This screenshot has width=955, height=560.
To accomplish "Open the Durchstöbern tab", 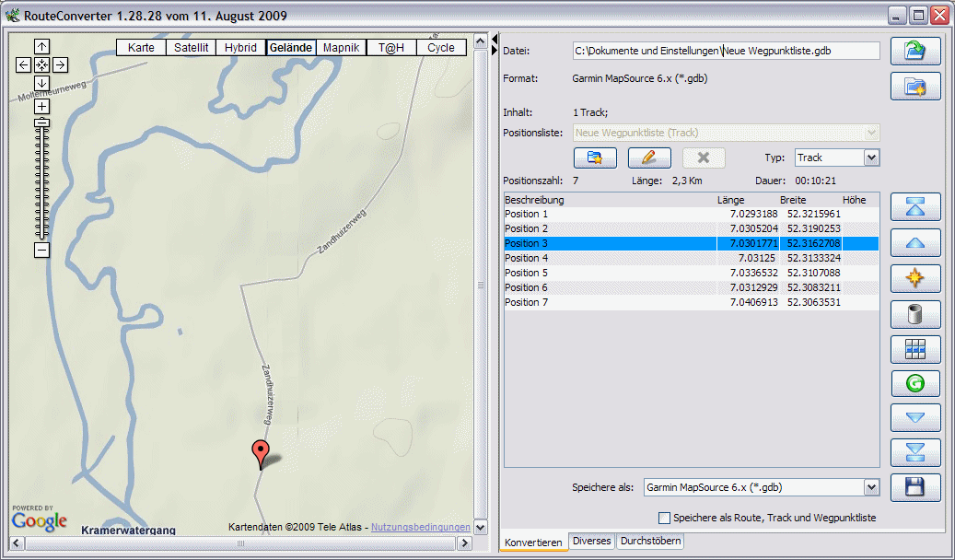I will tap(650, 542).
